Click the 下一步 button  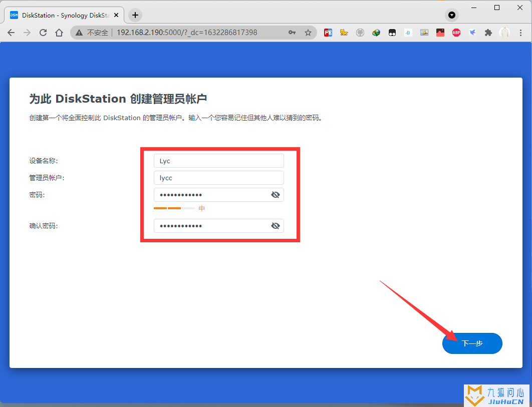472,343
